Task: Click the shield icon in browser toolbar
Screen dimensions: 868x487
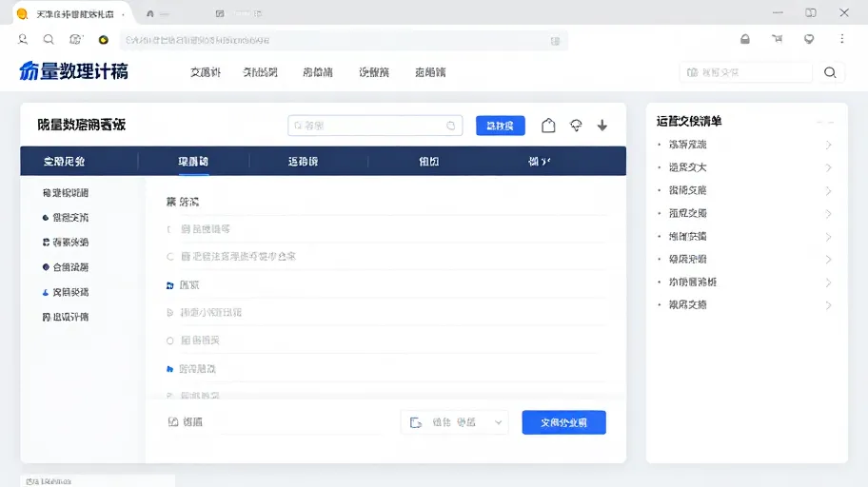Action: point(809,39)
